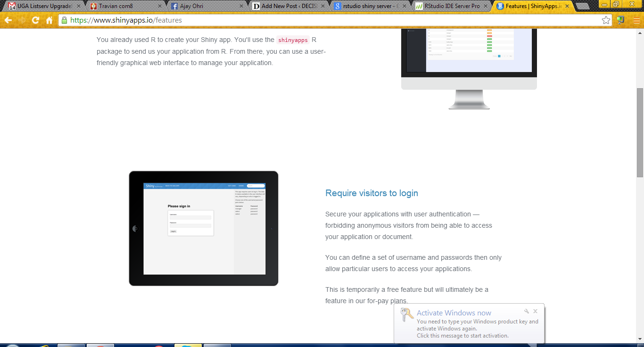Click the browser back arrow
This screenshot has height=347, width=644.
8,20
